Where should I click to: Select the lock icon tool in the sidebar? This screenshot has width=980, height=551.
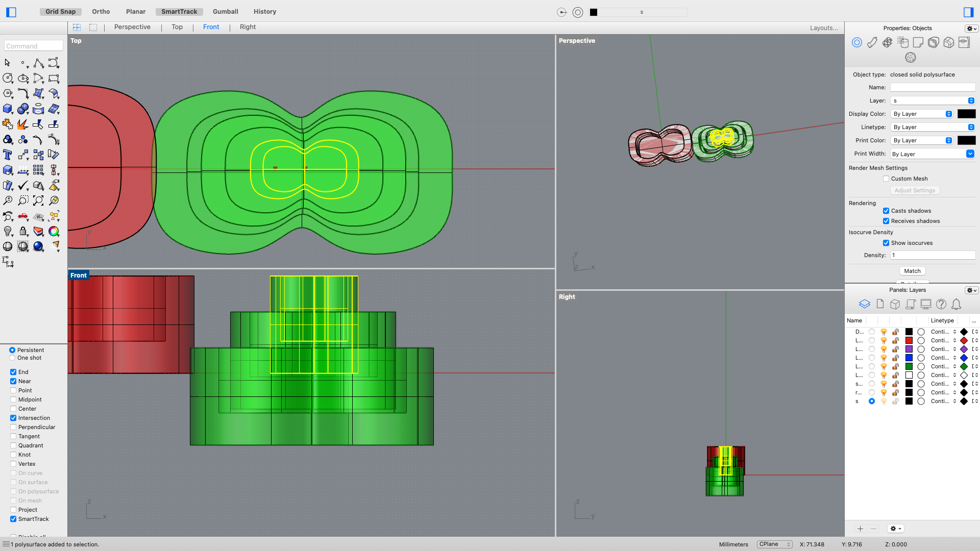click(23, 231)
